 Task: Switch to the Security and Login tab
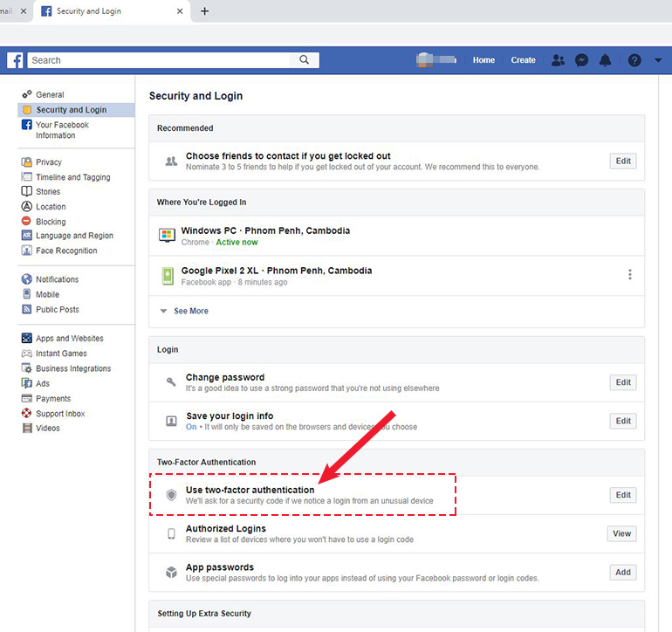tap(112, 11)
